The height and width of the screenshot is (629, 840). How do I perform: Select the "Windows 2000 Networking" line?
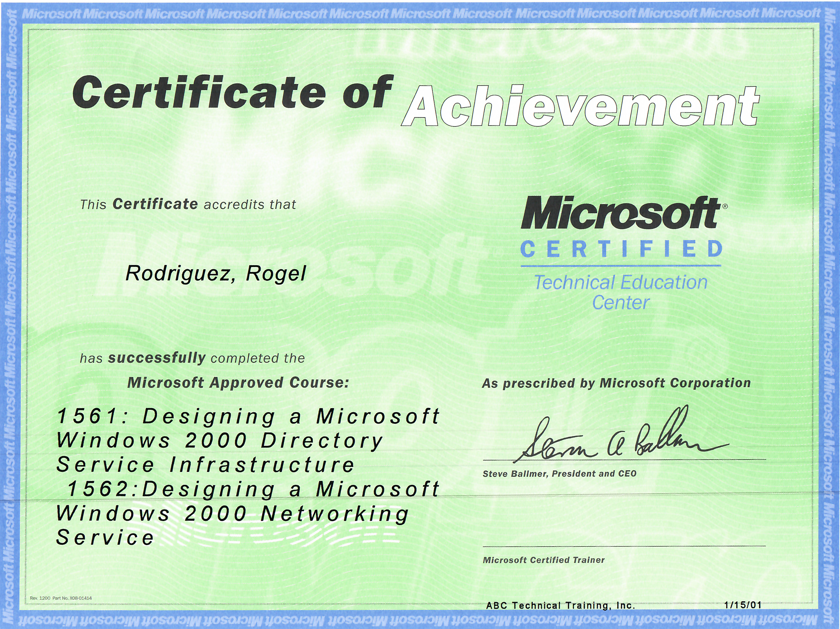(233, 514)
